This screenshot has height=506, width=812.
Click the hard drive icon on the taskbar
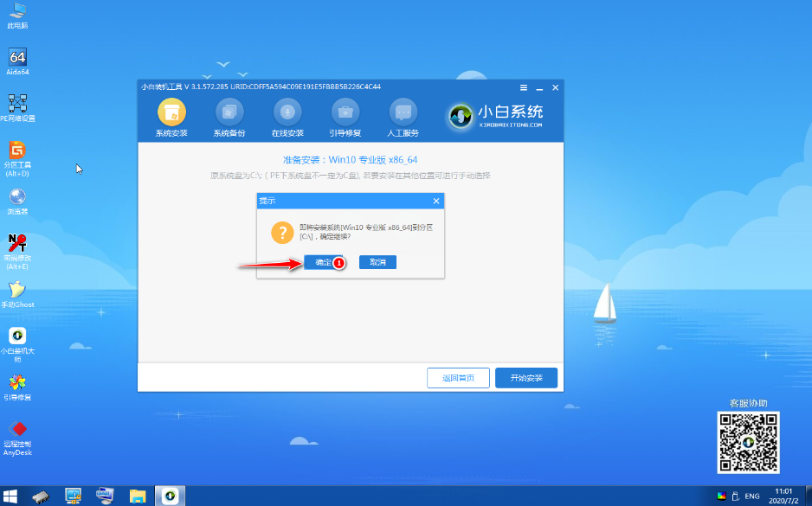pyautogui.click(x=41, y=496)
